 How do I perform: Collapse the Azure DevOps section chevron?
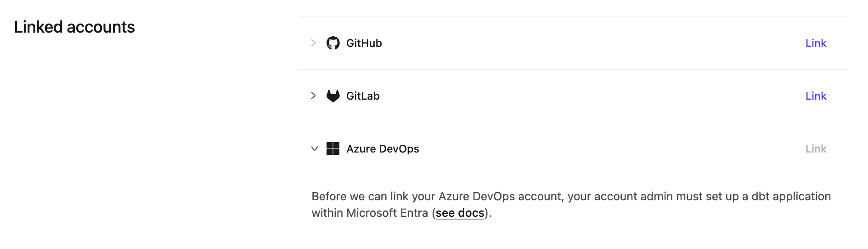pos(315,149)
